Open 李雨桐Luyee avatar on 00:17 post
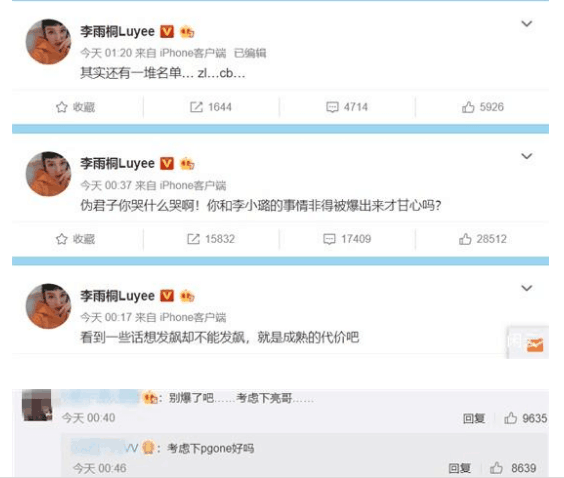Viewport: 564px width, 478px height. point(49,306)
